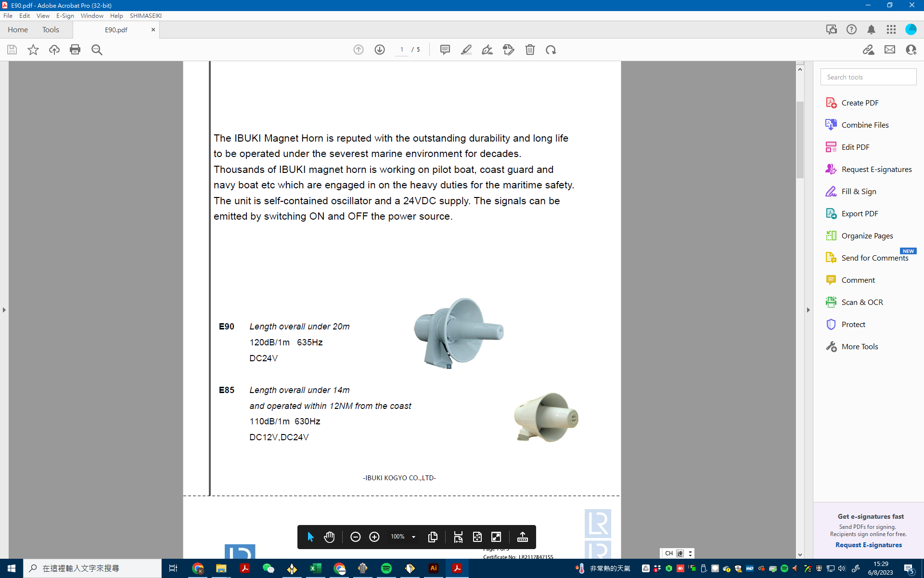
Task: Click the delete trash icon
Action: point(530,50)
